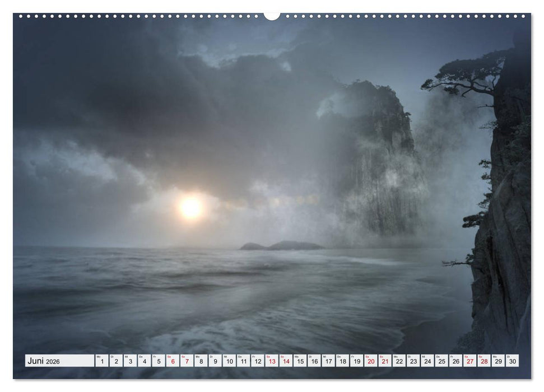Click the red 20 date cell

pyautogui.click(x=370, y=362)
